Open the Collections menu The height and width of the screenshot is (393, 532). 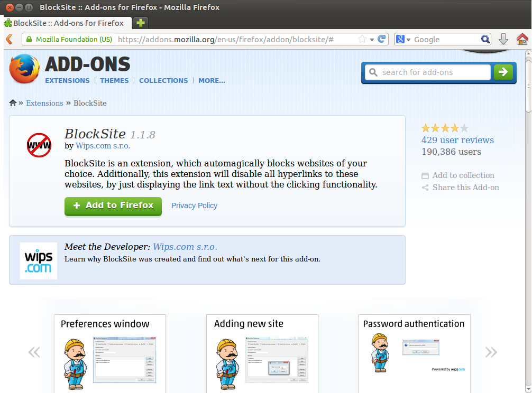(163, 81)
